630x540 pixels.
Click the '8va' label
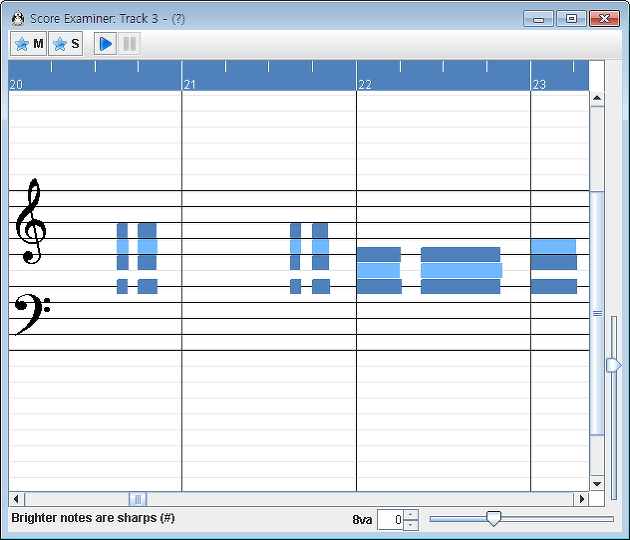coord(362,520)
